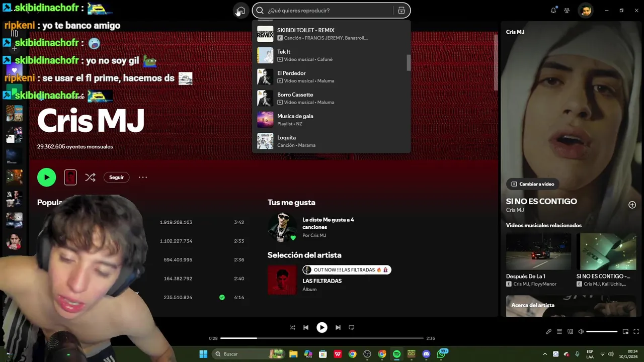
Task: Open the three-dots more options for artist
Action: point(143,177)
